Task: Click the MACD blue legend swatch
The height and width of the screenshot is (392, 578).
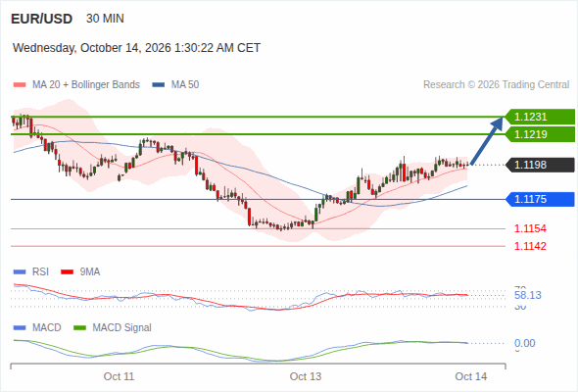Action: 20,328
